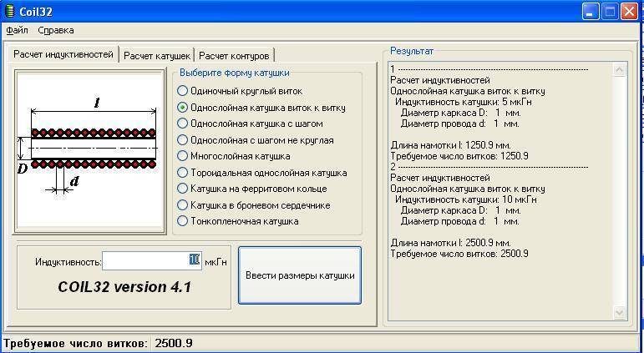Click the coil diagram image

[89, 151]
